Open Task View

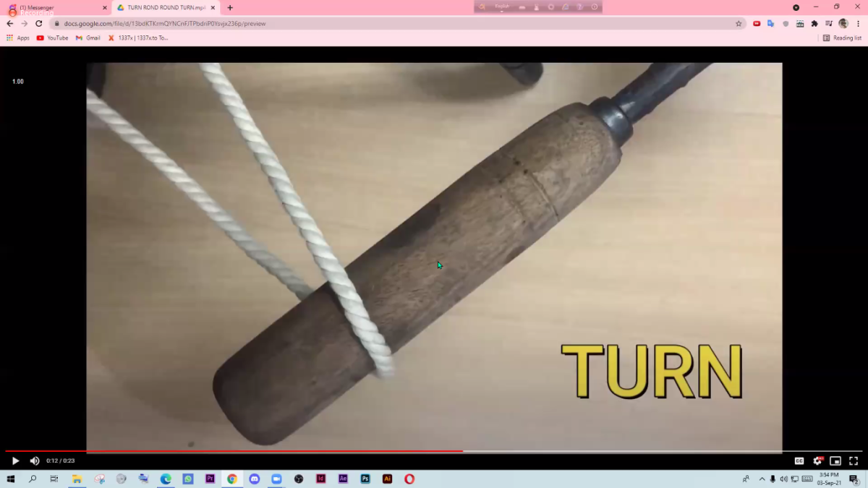pos(54,479)
